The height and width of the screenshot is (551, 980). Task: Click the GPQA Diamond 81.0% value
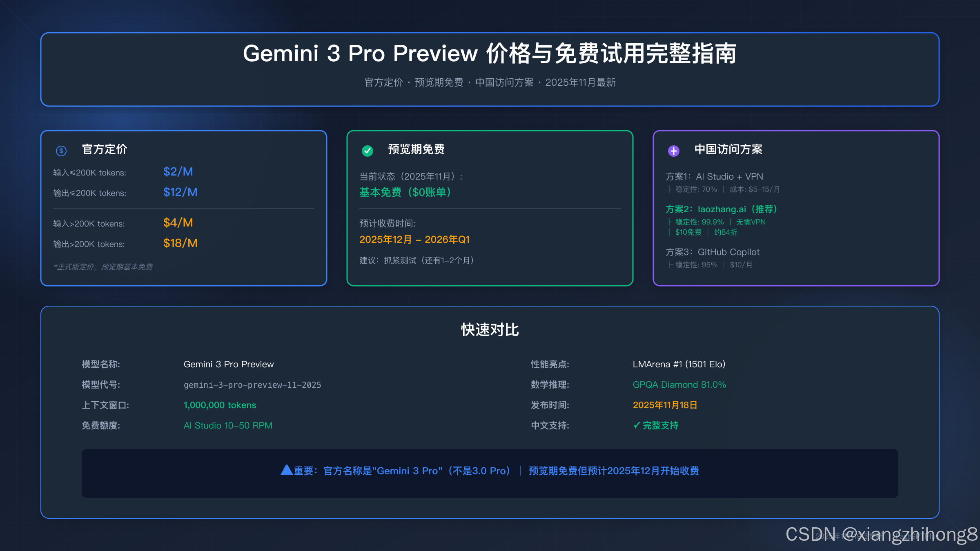(x=679, y=384)
